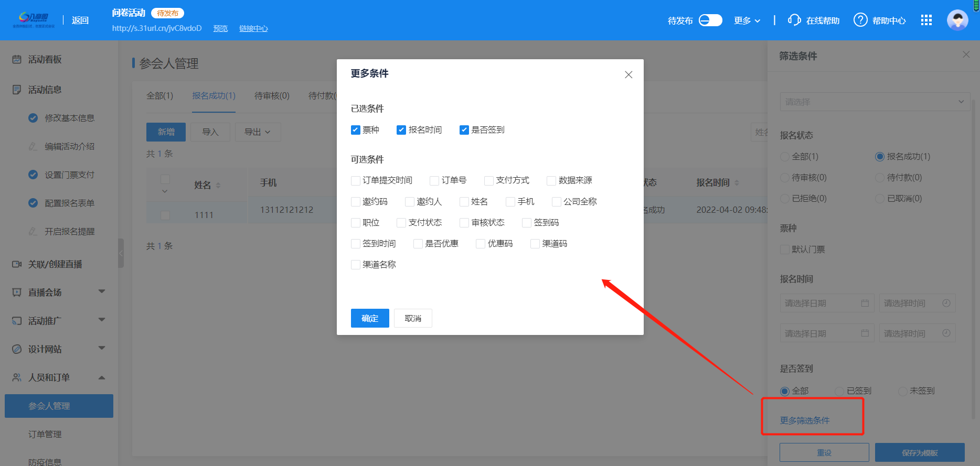Image resolution: width=980 pixels, height=466 pixels.
Task: Click the calendar icon in first date field
Action: (x=865, y=303)
